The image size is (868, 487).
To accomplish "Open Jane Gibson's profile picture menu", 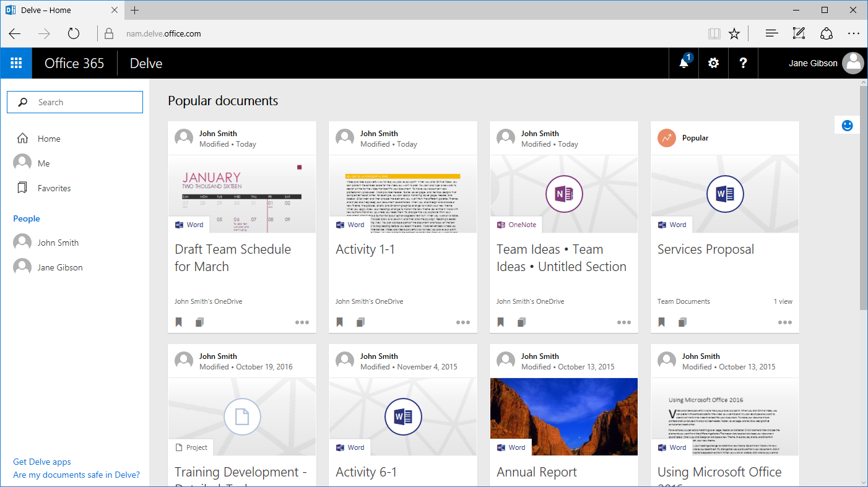I will point(854,63).
